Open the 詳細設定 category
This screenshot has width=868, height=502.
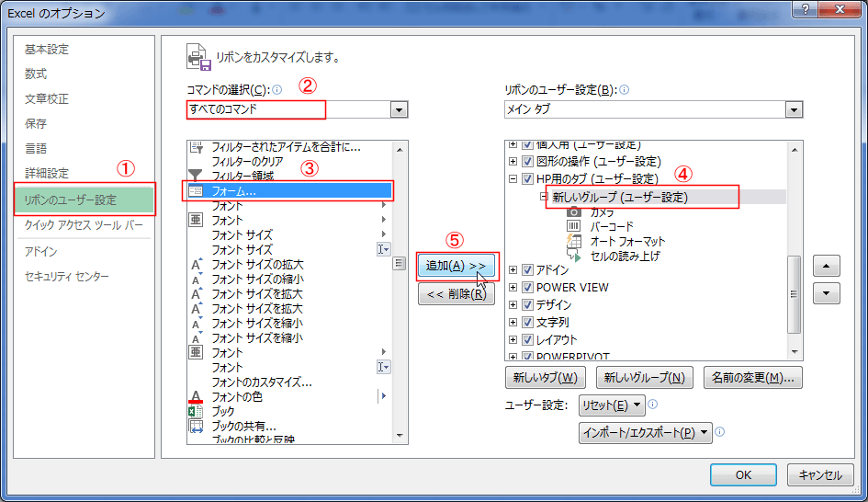coord(47,174)
